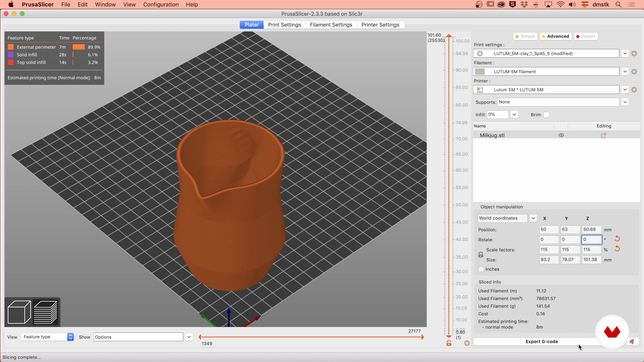Select Expert mode
The width and height of the screenshot is (644, 362).
(x=586, y=36)
